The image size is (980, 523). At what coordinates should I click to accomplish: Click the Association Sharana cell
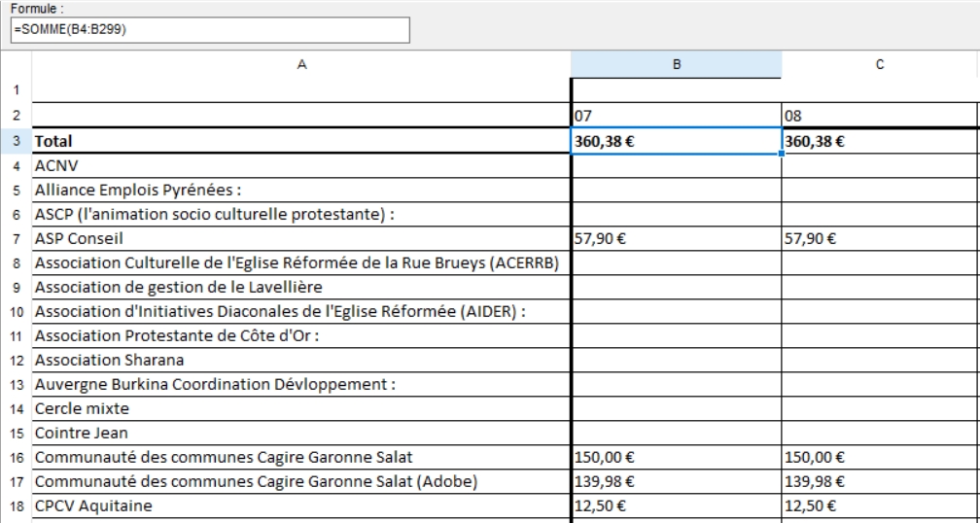coord(301,360)
